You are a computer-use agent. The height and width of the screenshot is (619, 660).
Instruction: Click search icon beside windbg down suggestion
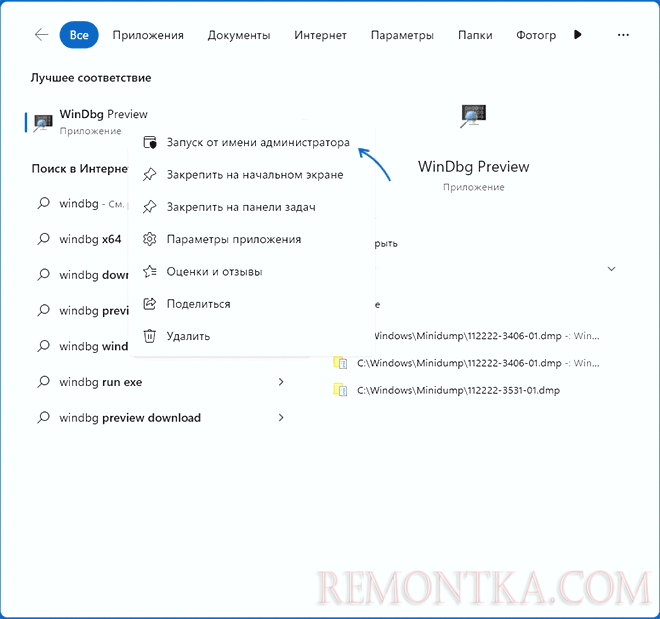click(44, 275)
